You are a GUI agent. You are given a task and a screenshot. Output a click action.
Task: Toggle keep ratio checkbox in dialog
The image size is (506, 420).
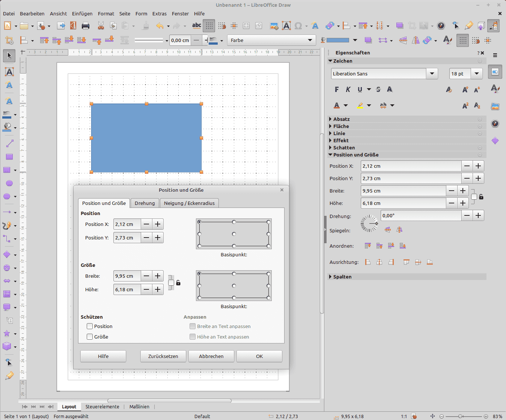(171, 283)
